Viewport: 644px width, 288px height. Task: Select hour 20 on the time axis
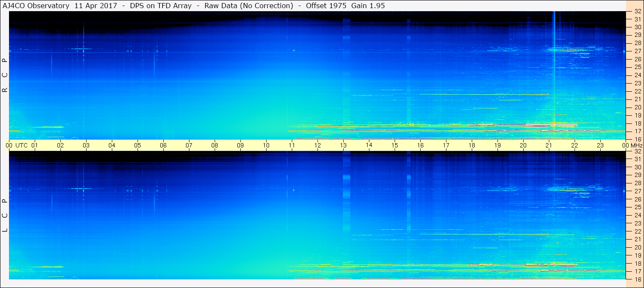point(523,145)
